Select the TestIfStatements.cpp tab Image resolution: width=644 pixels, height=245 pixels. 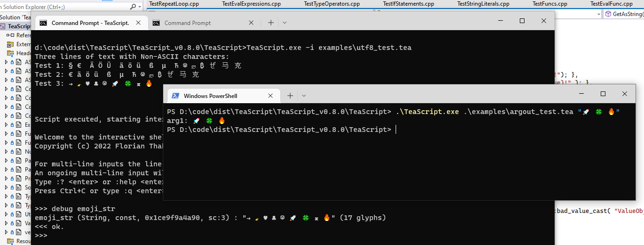click(x=408, y=4)
